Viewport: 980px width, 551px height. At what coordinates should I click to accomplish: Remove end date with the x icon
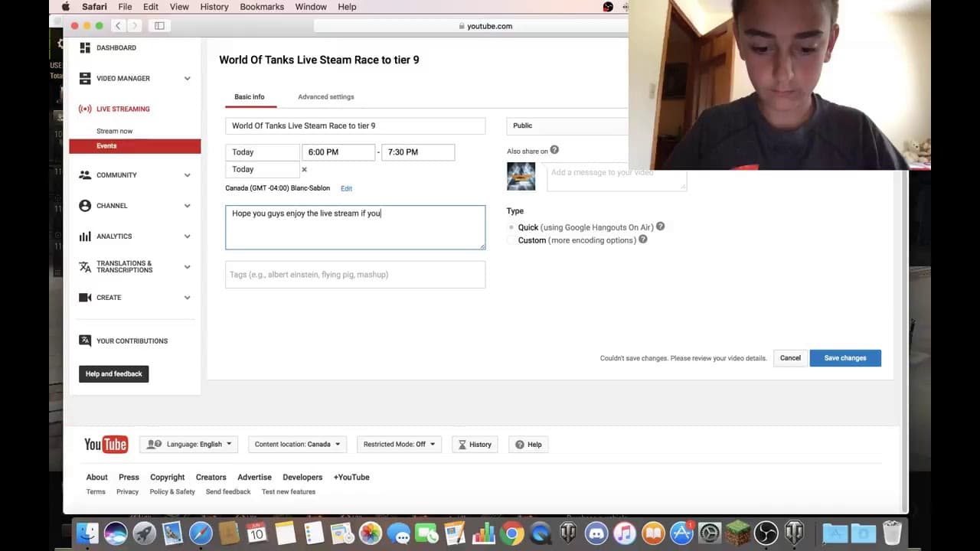coord(304,169)
